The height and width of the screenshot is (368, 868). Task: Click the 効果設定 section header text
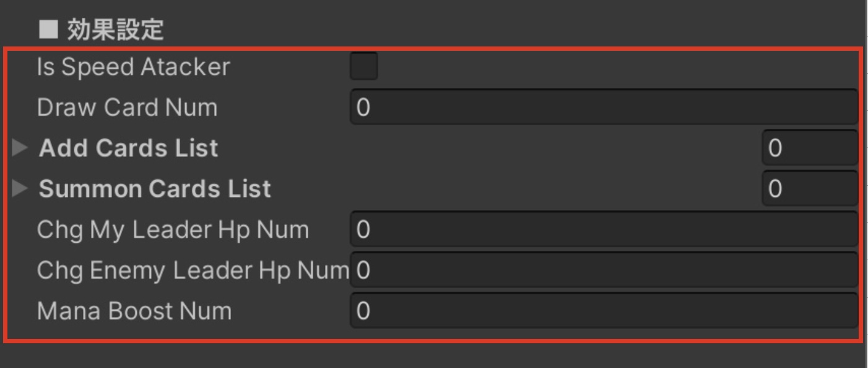(x=115, y=29)
